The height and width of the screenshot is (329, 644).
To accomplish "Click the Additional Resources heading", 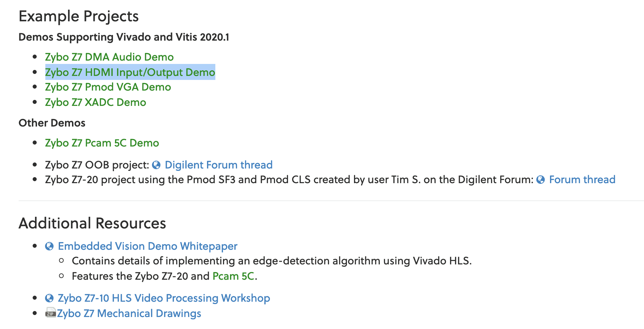I will click(x=92, y=223).
